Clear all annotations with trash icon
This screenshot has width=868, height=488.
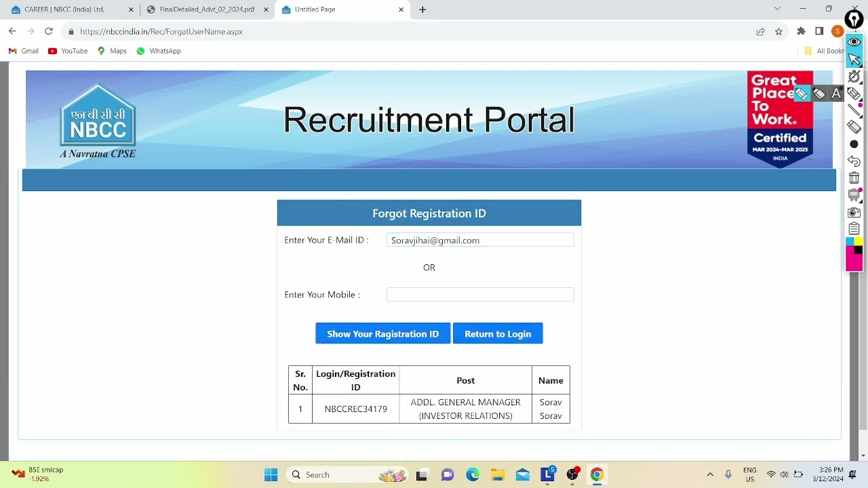pyautogui.click(x=854, y=178)
